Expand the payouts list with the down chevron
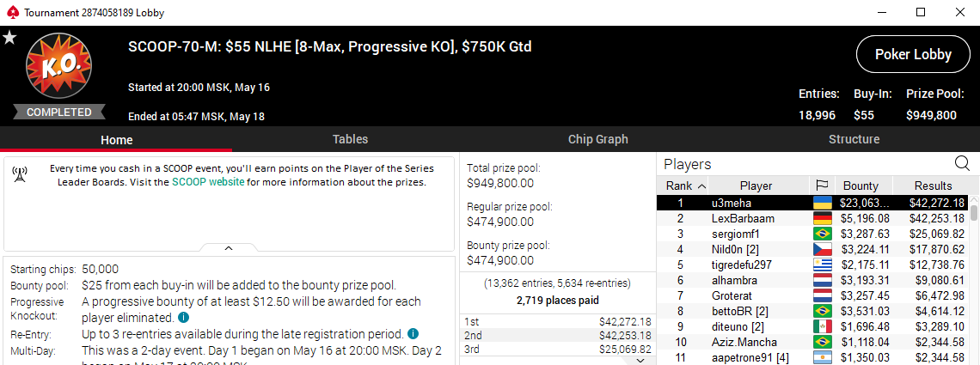 point(640,360)
